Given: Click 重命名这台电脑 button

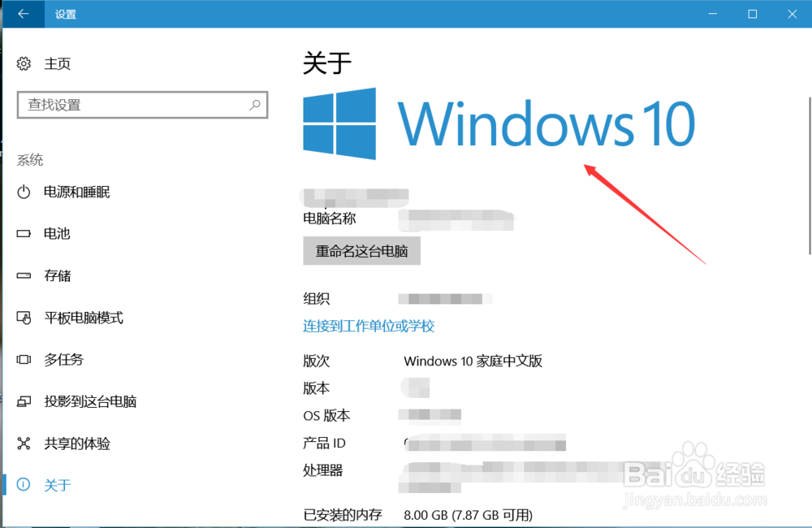Looking at the screenshot, I should pos(361,251).
